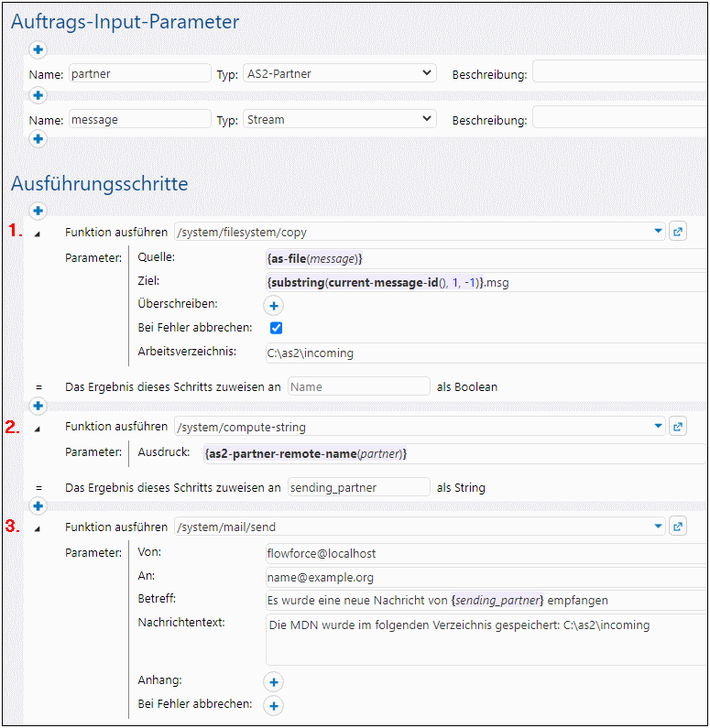This screenshot has height=728, width=710.
Task: Open Typ dropdown showing Stream
Action: click(x=339, y=119)
